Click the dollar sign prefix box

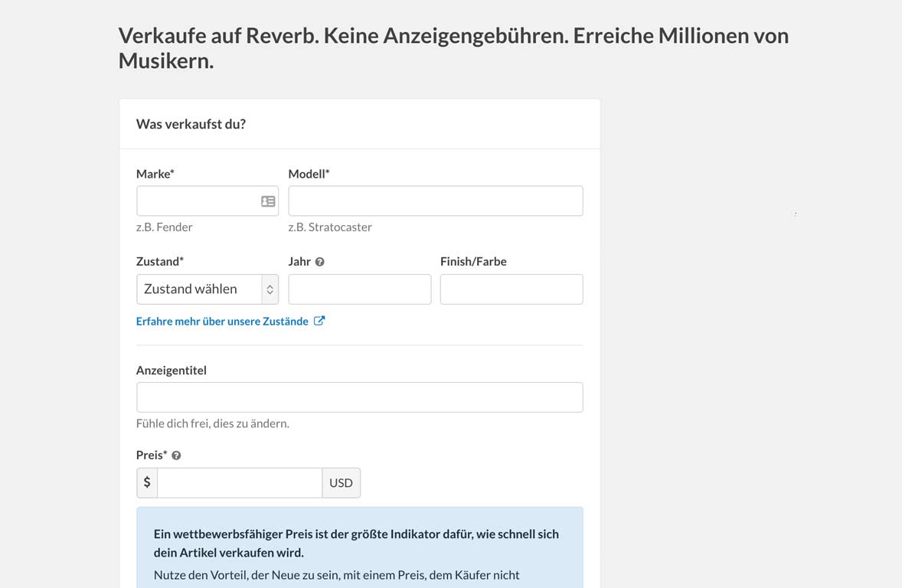(x=147, y=483)
